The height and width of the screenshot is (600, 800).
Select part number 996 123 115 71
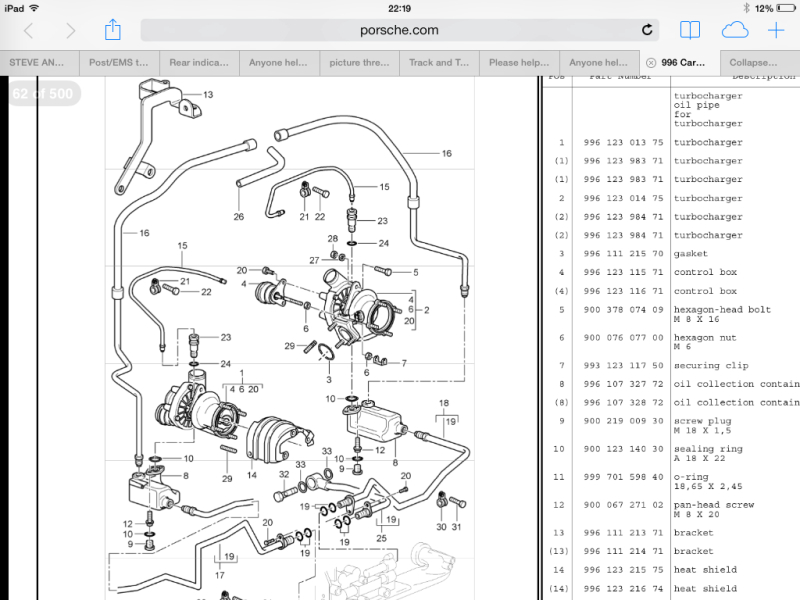coord(623,272)
